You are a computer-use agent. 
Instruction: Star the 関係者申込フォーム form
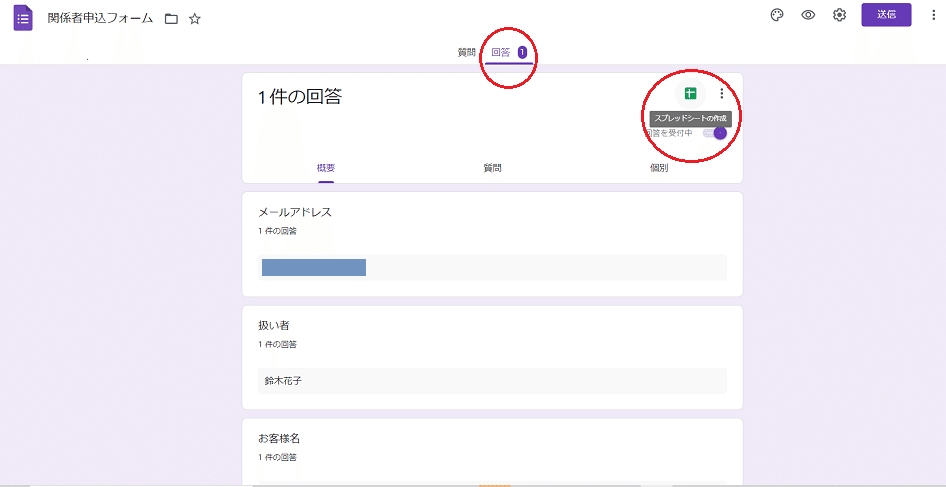coord(194,19)
